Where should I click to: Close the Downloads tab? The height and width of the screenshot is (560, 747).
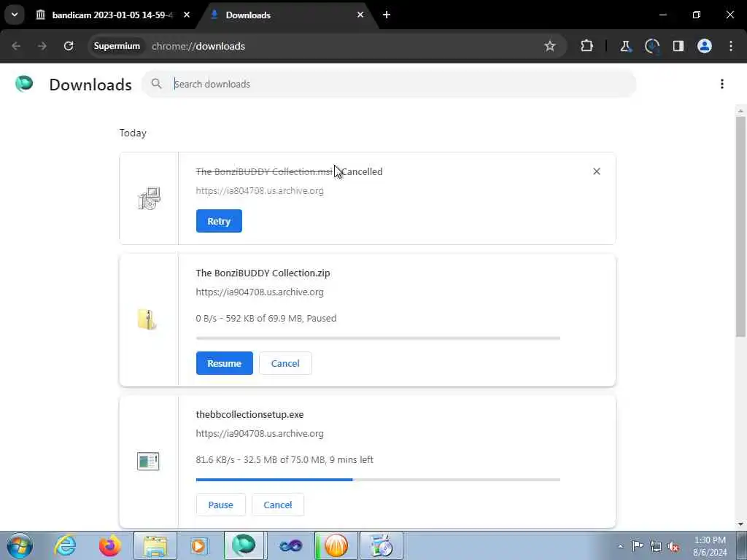(x=360, y=15)
